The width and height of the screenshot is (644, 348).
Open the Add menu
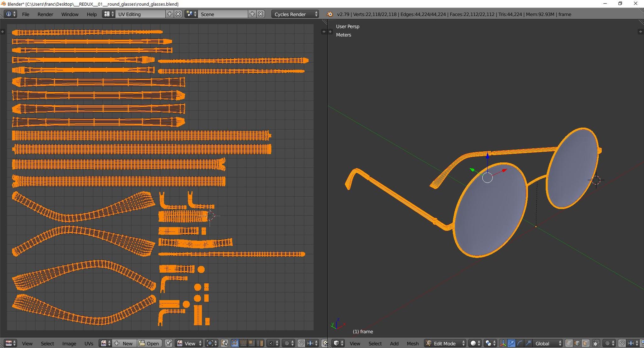coord(394,343)
